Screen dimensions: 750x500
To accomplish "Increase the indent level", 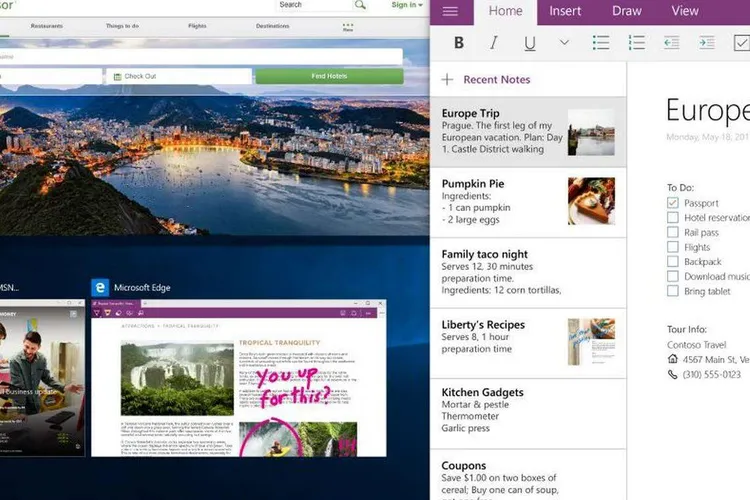I will [x=707, y=43].
